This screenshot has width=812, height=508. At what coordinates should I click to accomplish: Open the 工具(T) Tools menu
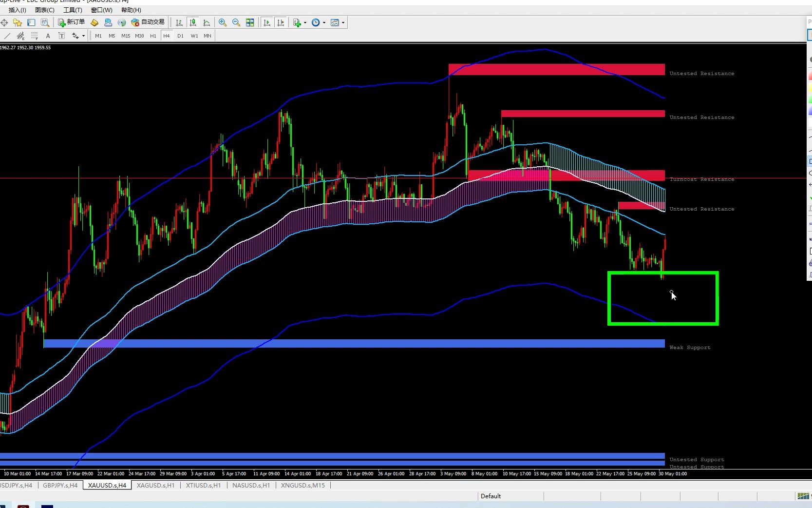pyautogui.click(x=73, y=10)
